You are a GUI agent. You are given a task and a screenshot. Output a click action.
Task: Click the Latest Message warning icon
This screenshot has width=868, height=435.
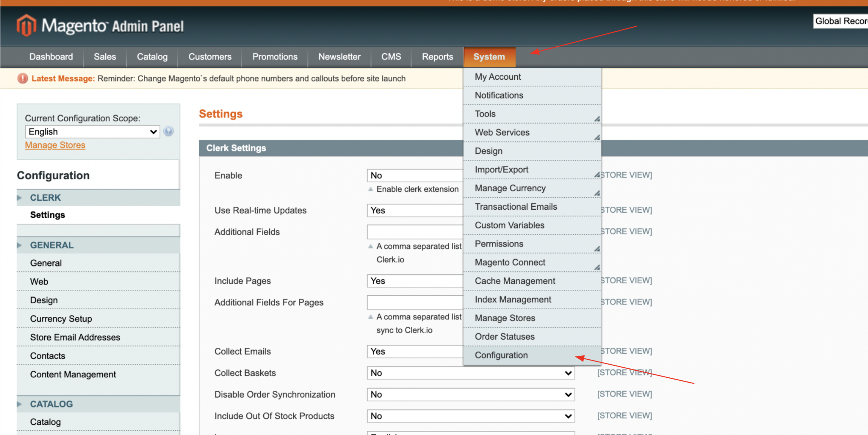pos(22,79)
